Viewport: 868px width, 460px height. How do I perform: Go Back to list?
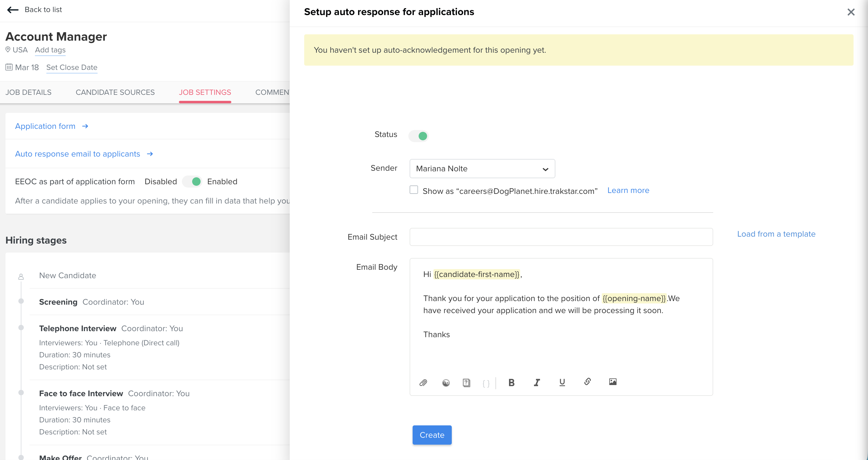click(43, 9)
